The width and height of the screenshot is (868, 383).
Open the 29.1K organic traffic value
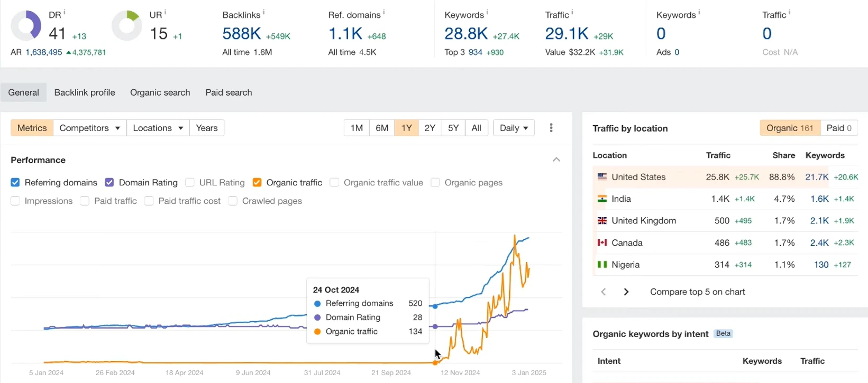click(567, 34)
